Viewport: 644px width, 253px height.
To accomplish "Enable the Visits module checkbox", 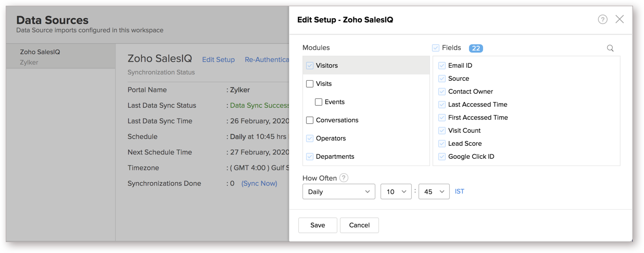I will click(x=310, y=84).
